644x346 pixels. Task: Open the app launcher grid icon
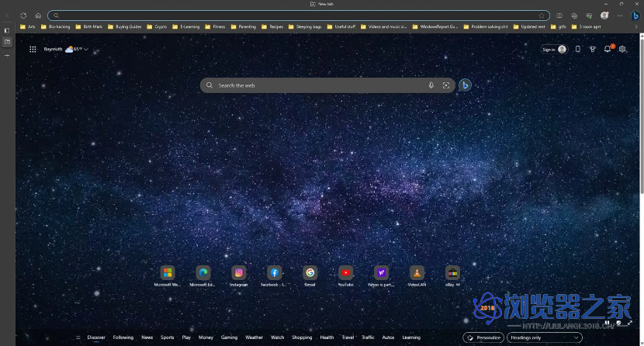coord(33,49)
